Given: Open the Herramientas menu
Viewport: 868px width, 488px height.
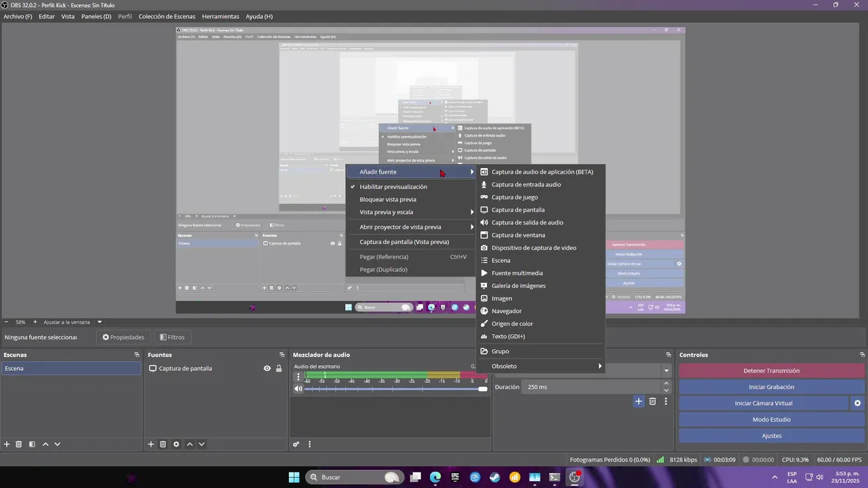Looking at the screenshot, I should pyautogui.click(x=220, y=16).
